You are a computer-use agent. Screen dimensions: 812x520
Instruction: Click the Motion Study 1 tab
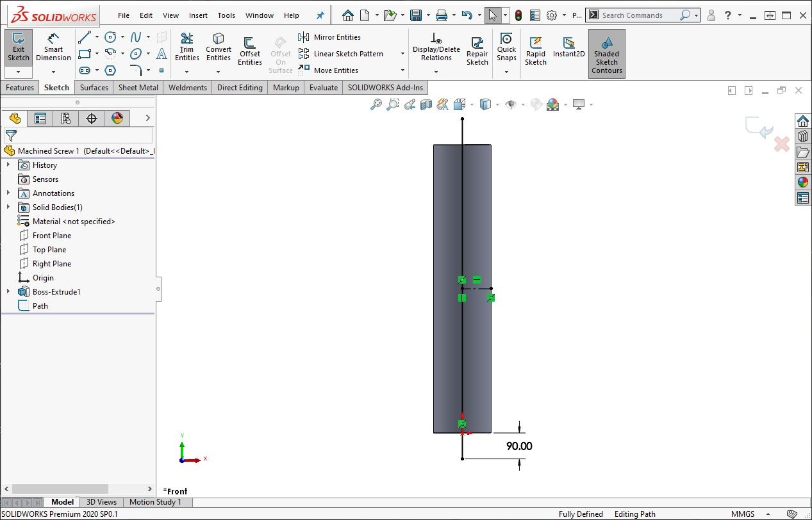click(155, 502)
